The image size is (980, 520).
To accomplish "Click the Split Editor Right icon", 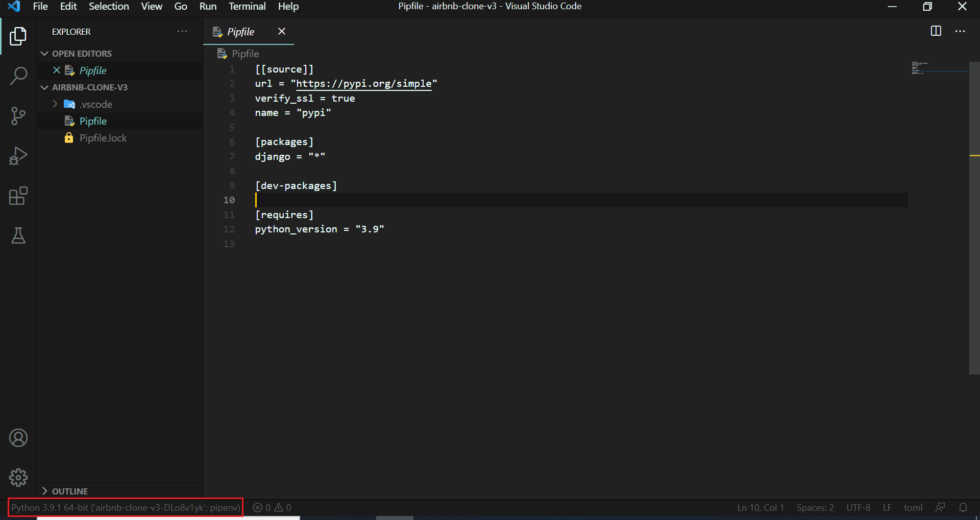I will point(936,31).
